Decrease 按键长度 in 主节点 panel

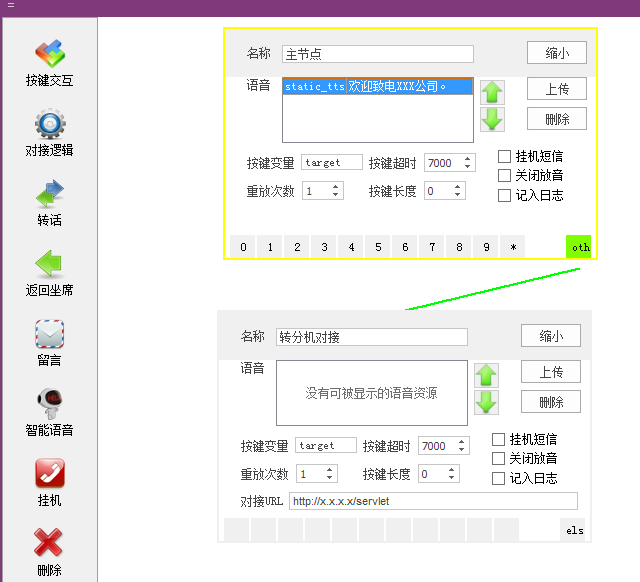[458, 195]
